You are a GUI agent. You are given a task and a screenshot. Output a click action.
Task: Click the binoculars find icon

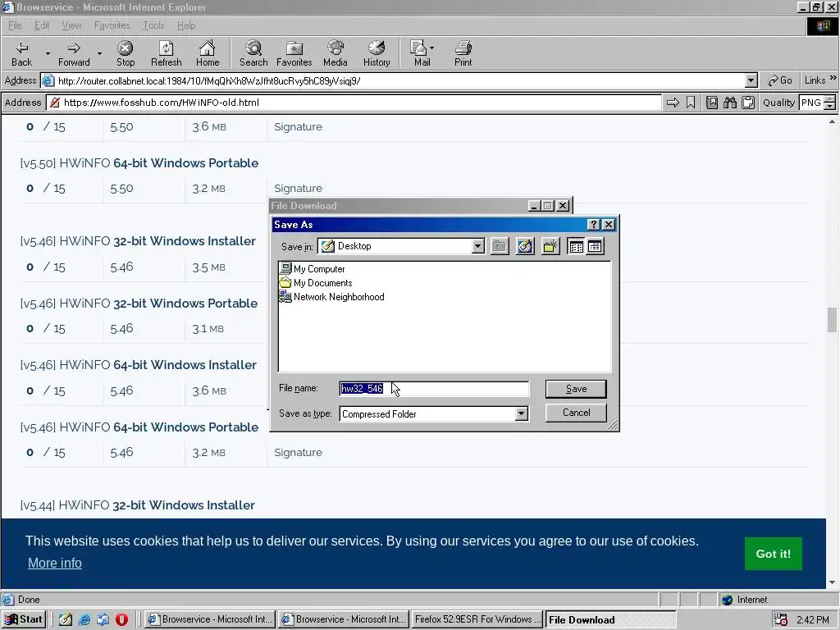coord(730,103)
